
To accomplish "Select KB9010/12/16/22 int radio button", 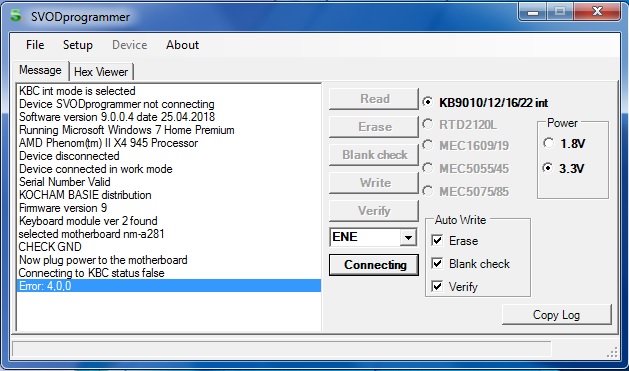I will [428, 102].
